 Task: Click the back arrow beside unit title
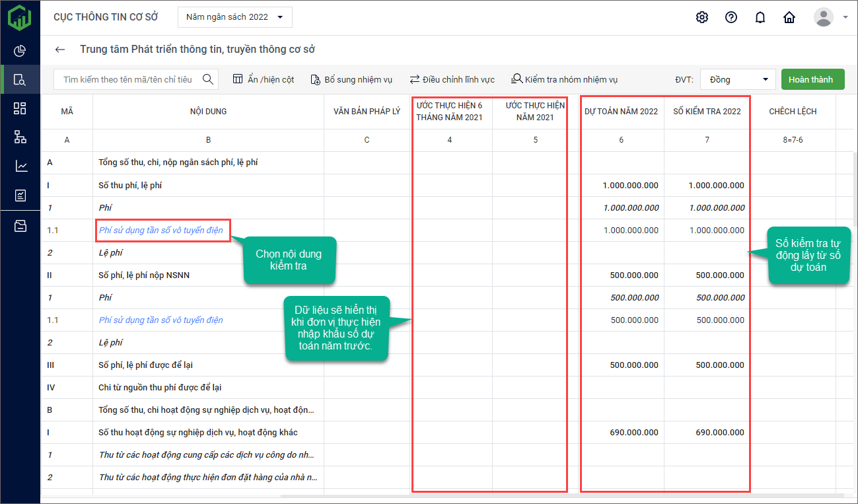pos(60,50)
